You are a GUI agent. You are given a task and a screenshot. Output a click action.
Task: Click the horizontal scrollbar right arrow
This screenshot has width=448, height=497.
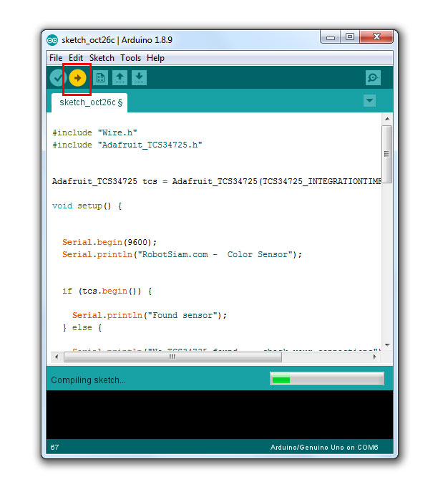375,357
